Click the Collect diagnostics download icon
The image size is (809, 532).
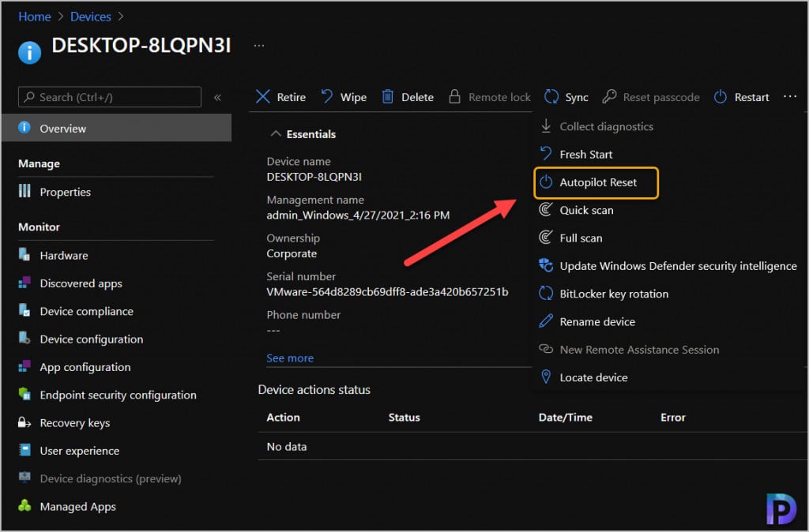point(545,126)
